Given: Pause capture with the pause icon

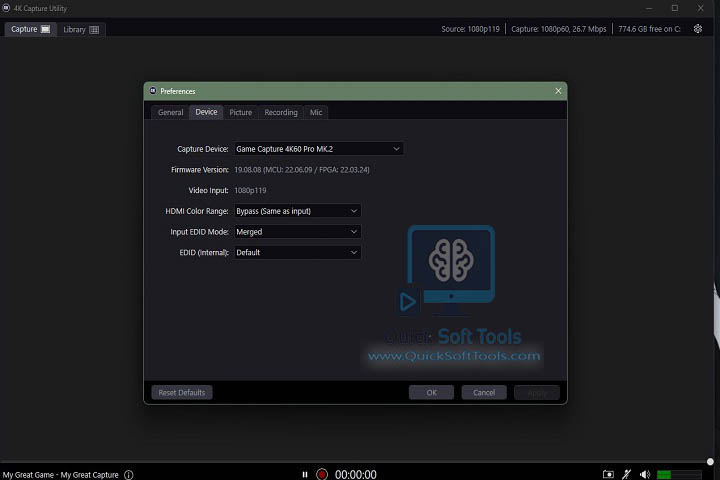Looking at the screenshot, I should [305, 474].
